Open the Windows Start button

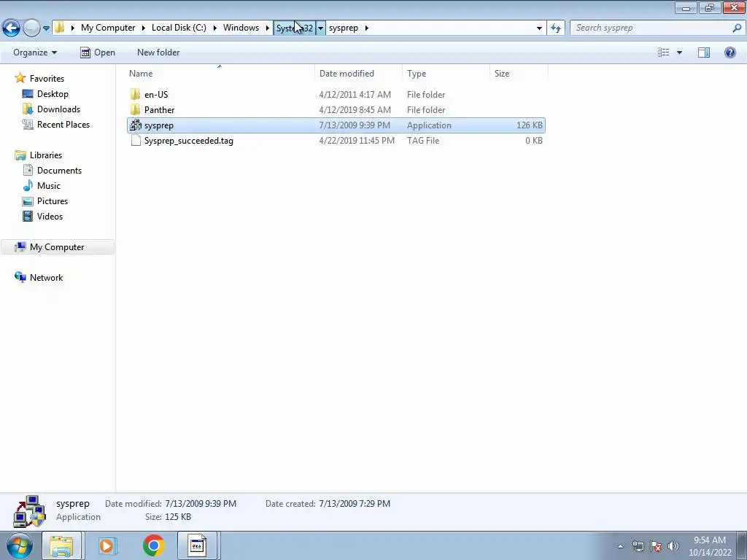pos(18,545)
